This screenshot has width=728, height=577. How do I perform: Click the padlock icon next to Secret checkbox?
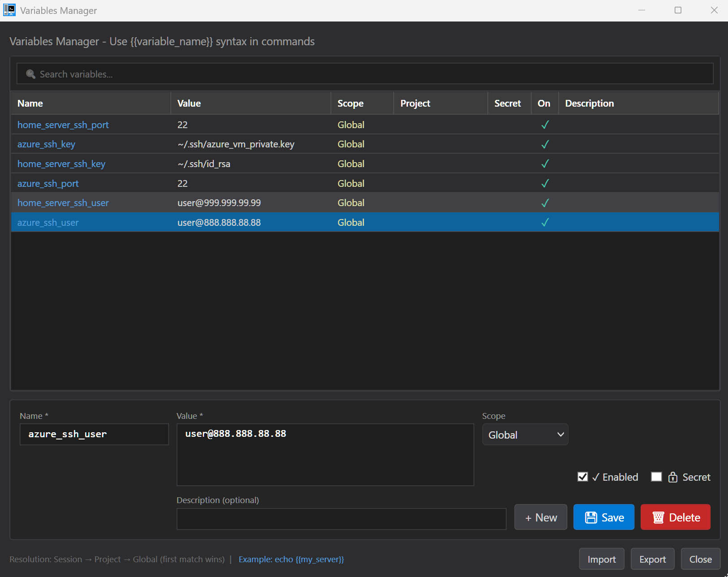coord(672,477)
